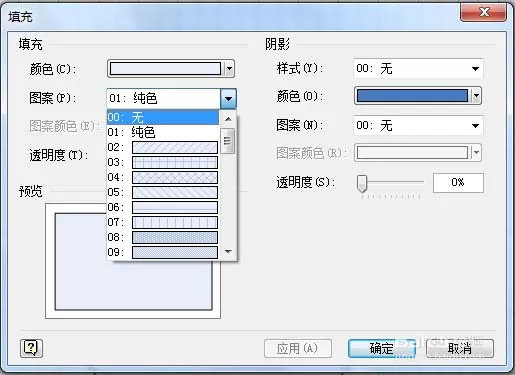The width and height of the screenshot is (515, 375).
Task: Click the blue shadow color swatch
Action: pyautogui.click(x=412, y=96)
